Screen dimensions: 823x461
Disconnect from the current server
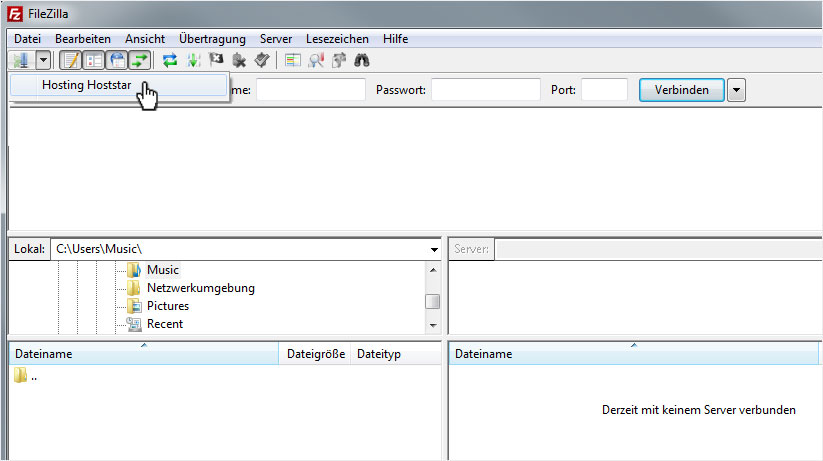click(239, 60)
